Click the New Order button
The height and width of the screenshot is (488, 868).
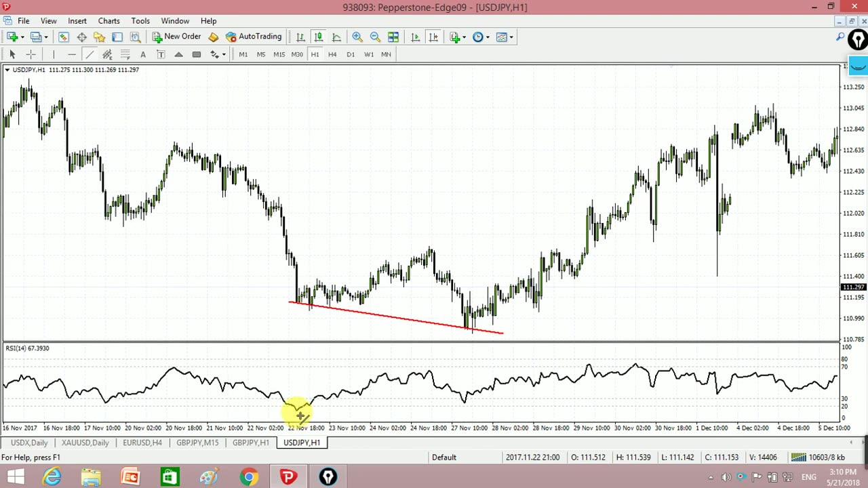click(176, 37)
